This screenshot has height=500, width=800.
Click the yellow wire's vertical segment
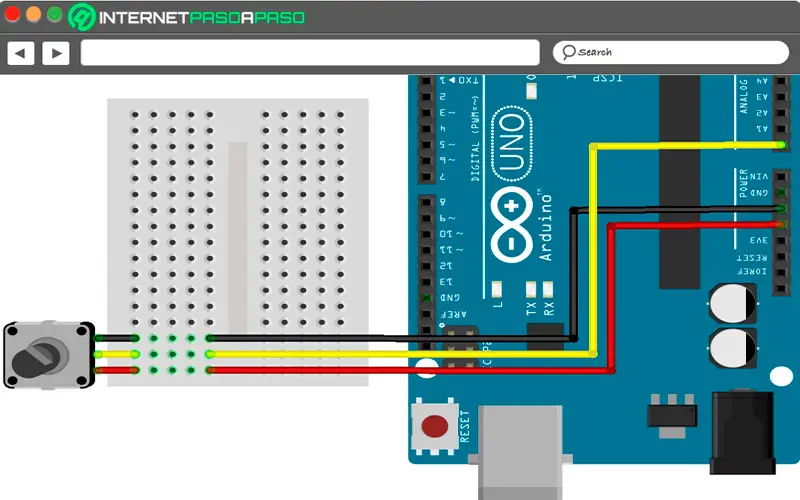[593, 250]
